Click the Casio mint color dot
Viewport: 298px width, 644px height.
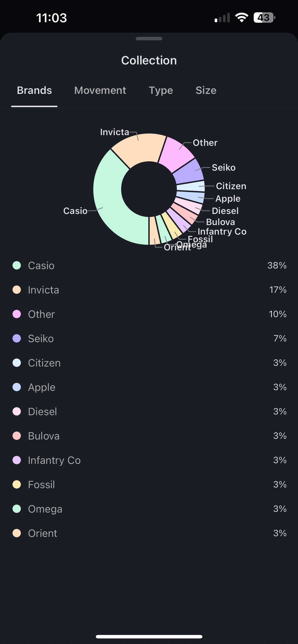pos(17,265)
